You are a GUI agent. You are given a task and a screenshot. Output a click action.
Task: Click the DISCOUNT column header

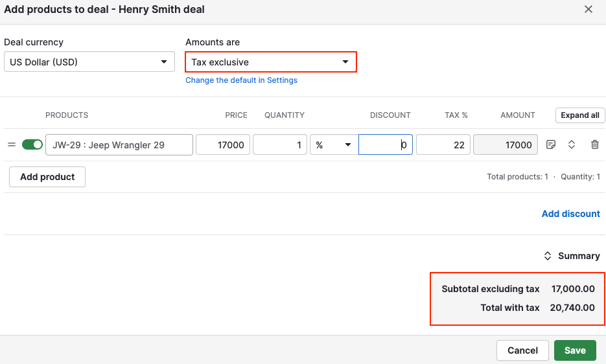pos(390,115)
